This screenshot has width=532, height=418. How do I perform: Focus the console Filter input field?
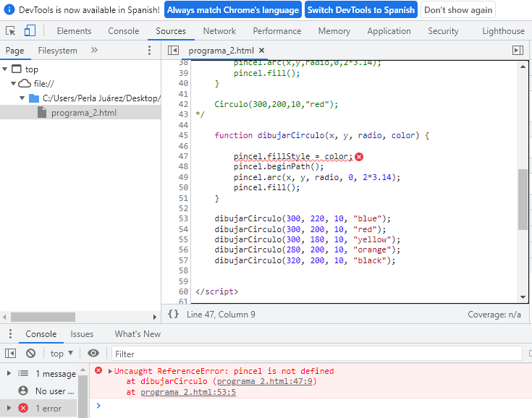[x=316, y=354]
